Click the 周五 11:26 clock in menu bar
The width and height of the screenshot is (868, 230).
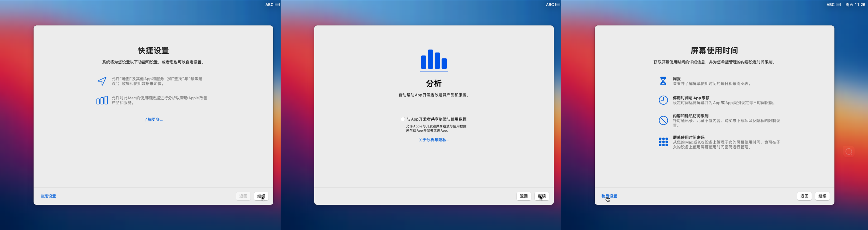point(855,4)
